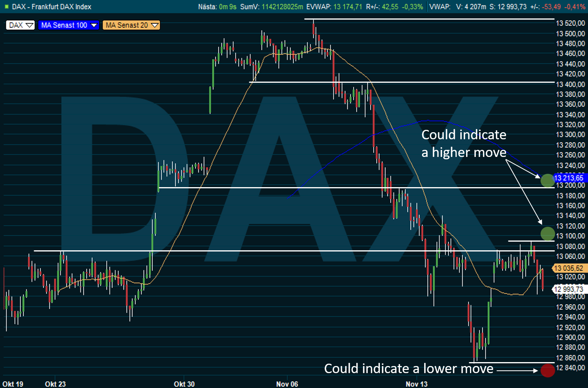Expand the MA Senast 100 dropdown
The image size is (588, 388).
click(69, 25)
